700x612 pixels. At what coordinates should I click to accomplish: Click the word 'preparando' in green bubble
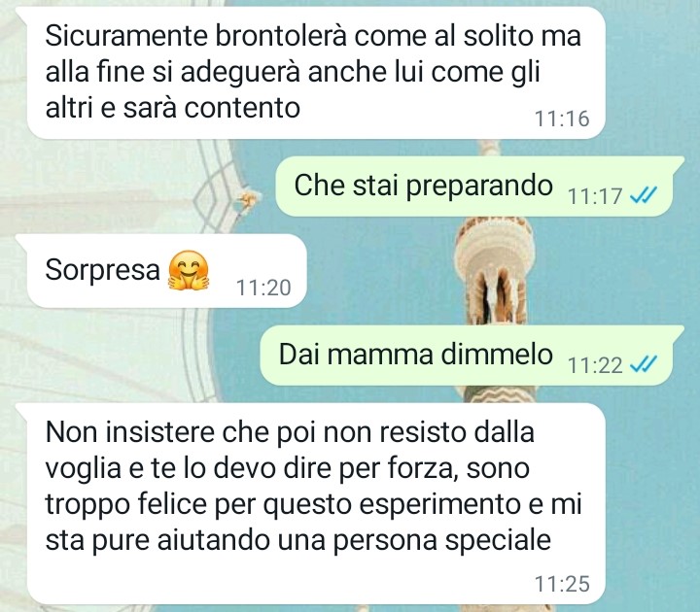pyautogui.click(x=479, y=187)
